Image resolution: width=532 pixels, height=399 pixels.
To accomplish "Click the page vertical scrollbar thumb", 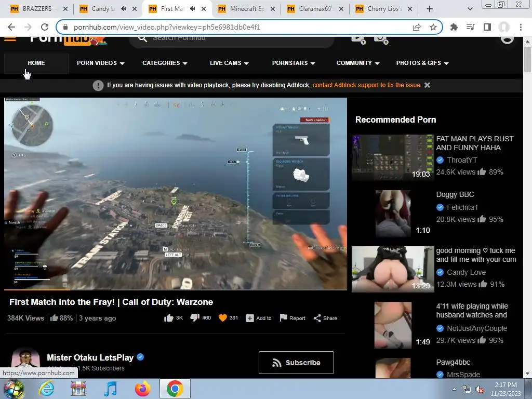I will [x=527, y=60].
